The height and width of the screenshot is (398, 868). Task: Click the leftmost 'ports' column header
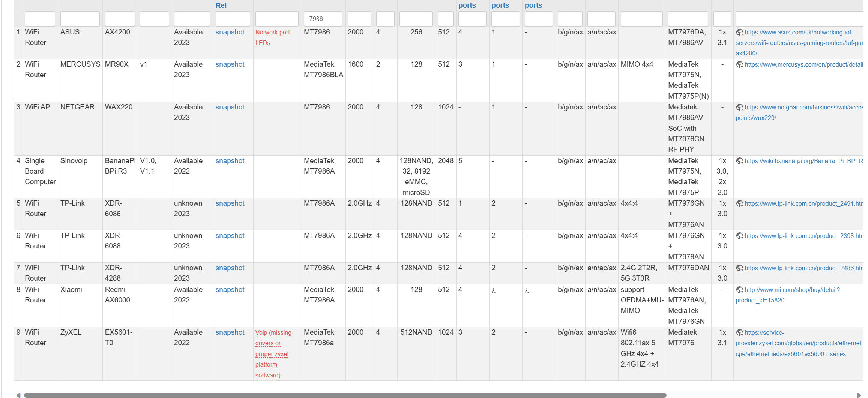click(x=467, y=5)
